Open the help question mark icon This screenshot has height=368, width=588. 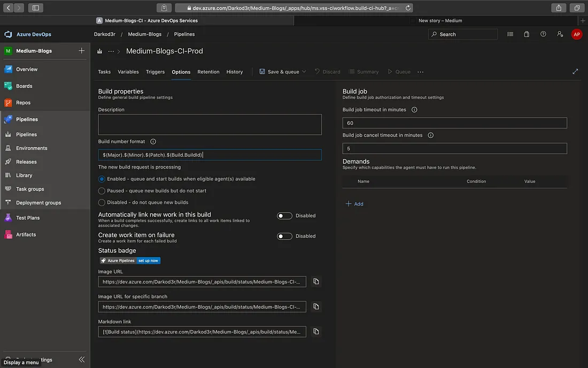pos(543,34)
